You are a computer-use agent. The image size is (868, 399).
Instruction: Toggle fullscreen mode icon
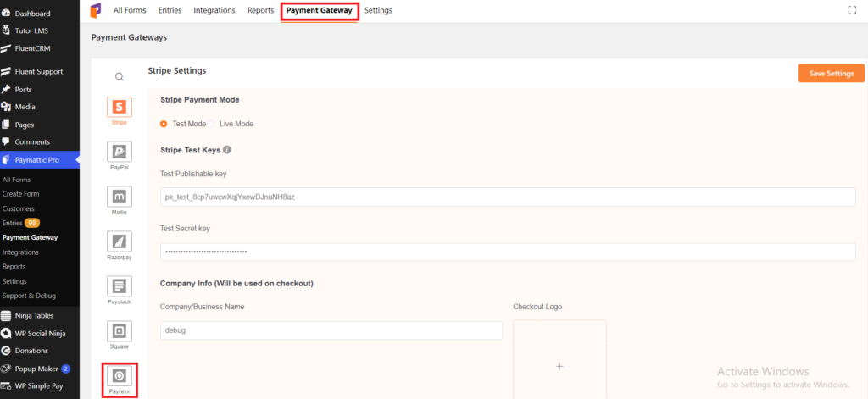(x=852, y=10)
